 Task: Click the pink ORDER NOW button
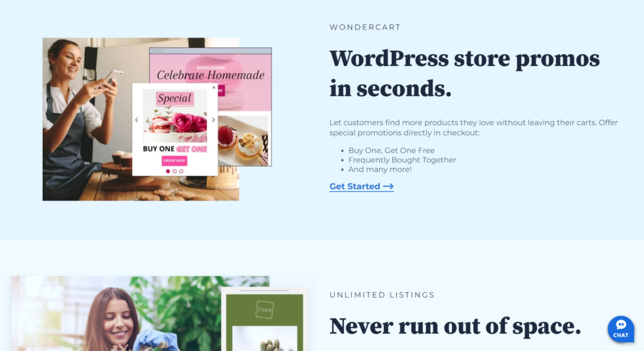tap(174, 160)
